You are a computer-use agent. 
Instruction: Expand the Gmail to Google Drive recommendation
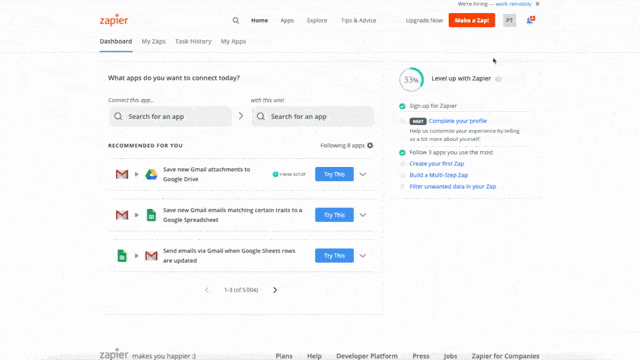click(x=363, y=174)
